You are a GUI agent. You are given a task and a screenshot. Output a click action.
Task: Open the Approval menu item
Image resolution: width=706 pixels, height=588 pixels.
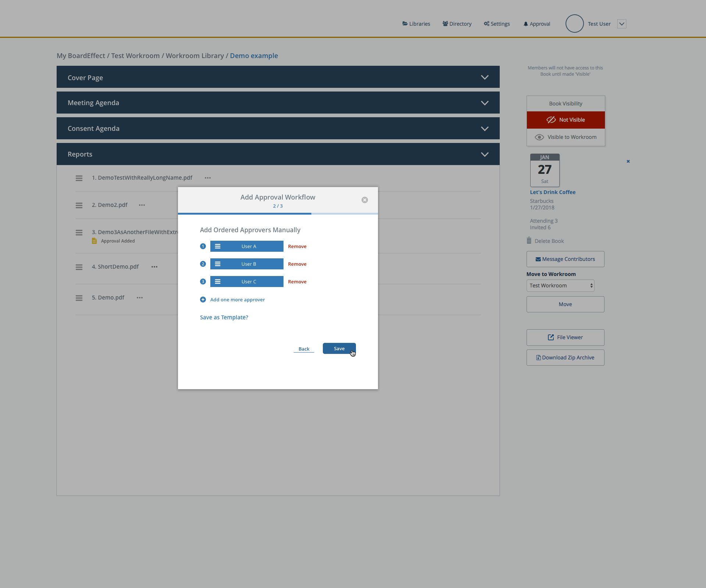[537, 24]
